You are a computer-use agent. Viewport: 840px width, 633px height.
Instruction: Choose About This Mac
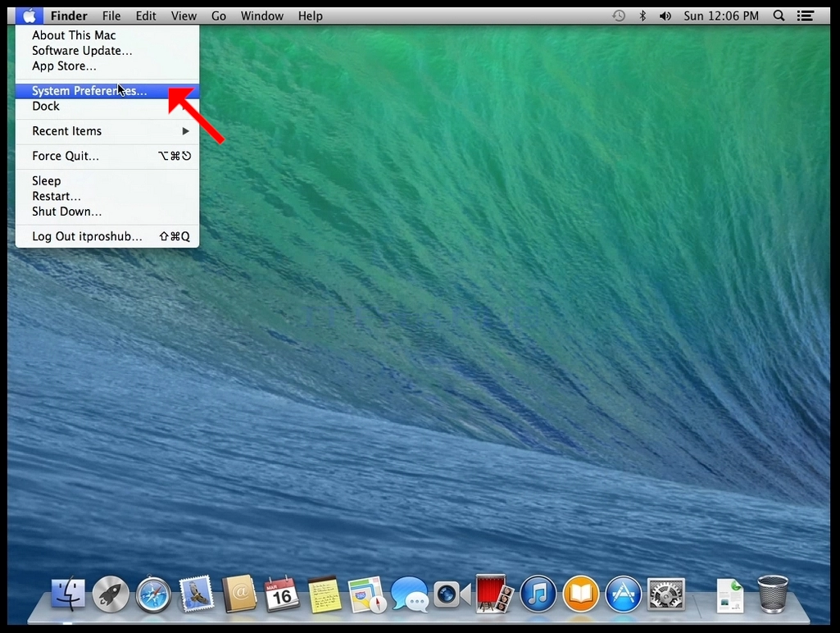[x=107, y=35]
